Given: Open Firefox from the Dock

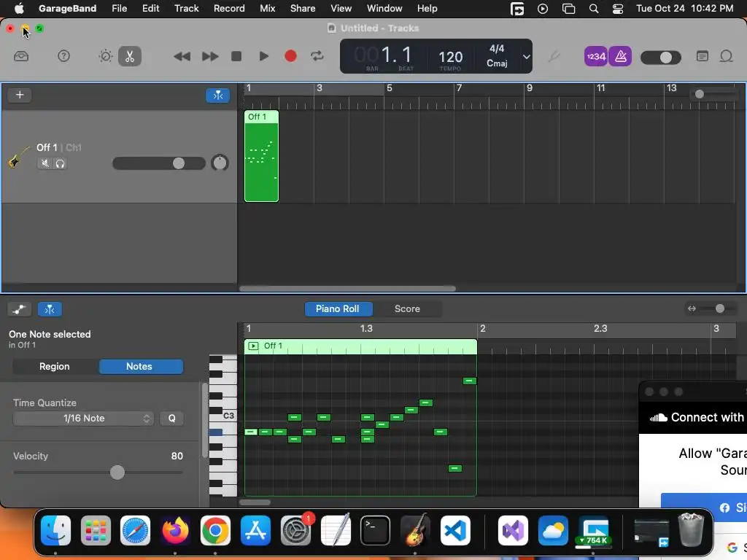Looking at the screenshot, I should 175,530.
